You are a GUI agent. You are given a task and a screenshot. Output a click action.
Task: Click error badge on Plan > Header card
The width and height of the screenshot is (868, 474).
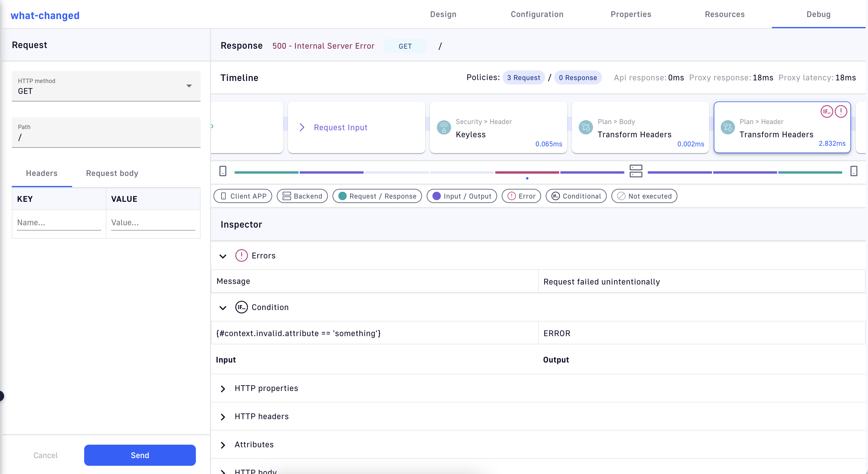[x=841, y=111]
